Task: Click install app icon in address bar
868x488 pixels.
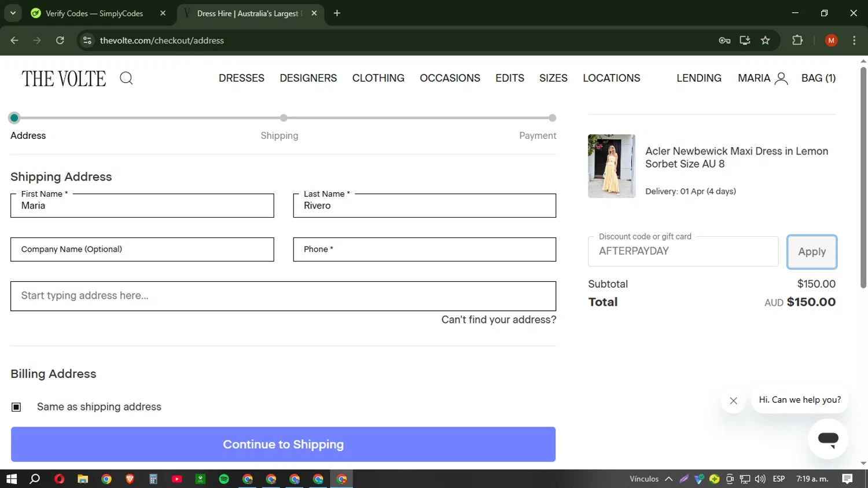Action: [745, 41]
